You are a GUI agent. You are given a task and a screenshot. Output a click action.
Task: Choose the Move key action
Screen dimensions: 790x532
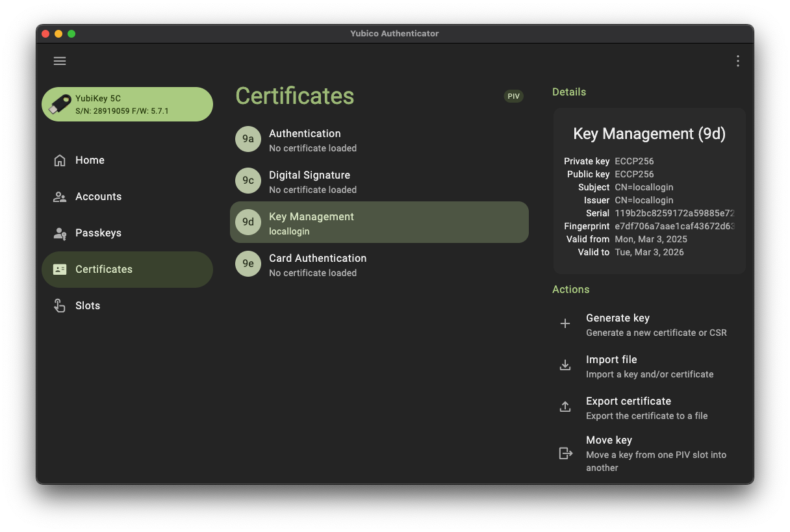pyautogui.click(x=649, y=453)
